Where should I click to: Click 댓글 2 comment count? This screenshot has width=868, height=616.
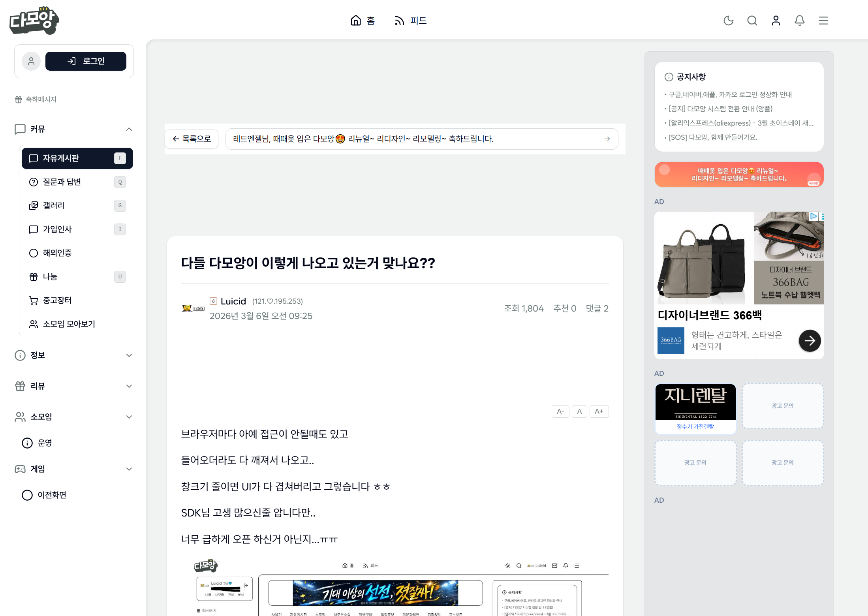[x=597, y=309]
